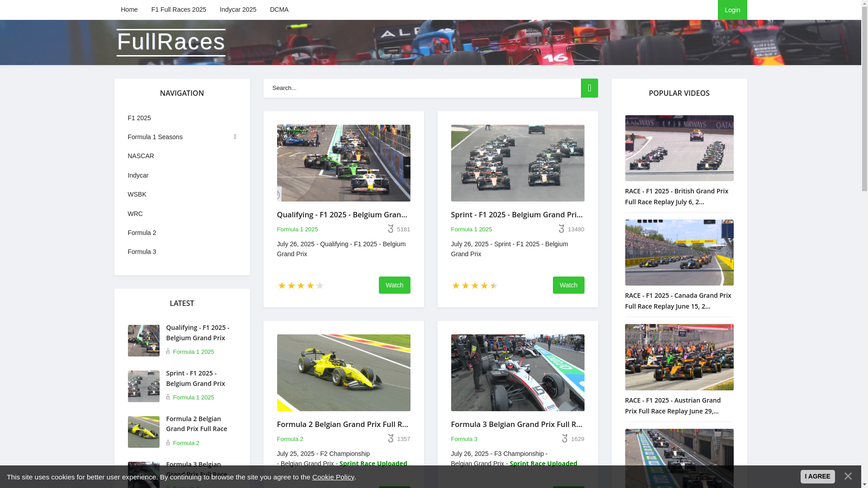Viewport: 868px width, 488px height.
Task: Open Latest Formula 2 Belgian Grand Prix link
Action: pyautogui.click(x=196, y=424)
